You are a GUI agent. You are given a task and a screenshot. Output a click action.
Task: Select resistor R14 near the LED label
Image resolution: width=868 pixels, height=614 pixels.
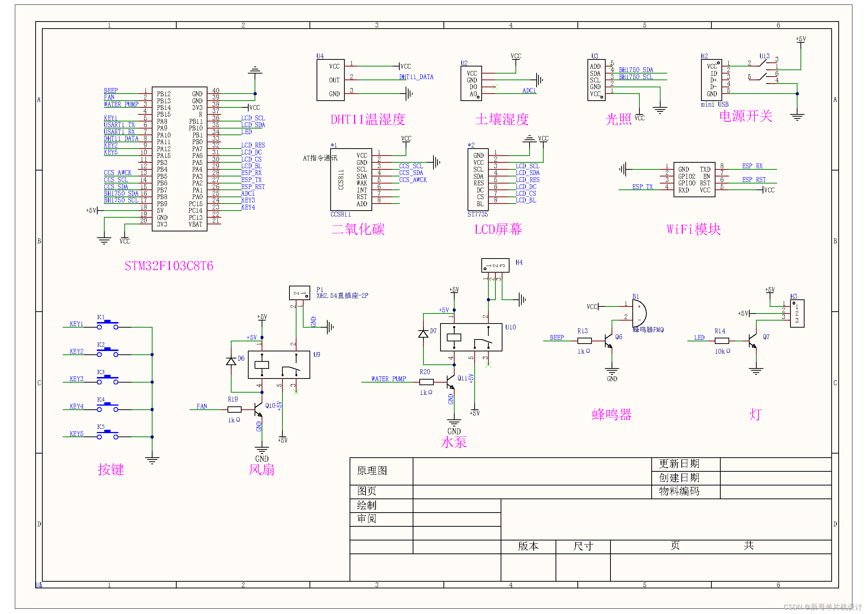[x=721, y=341]
